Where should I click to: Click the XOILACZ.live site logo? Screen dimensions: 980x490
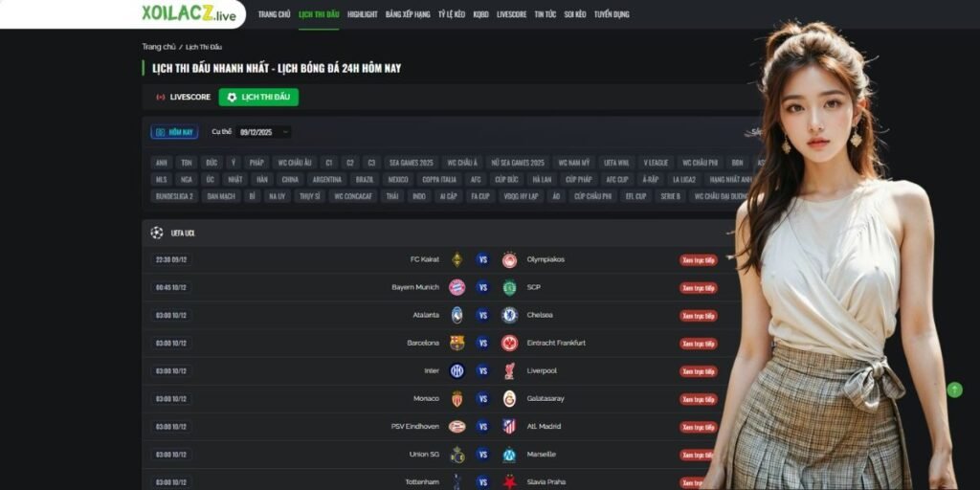tap(189, 13)
